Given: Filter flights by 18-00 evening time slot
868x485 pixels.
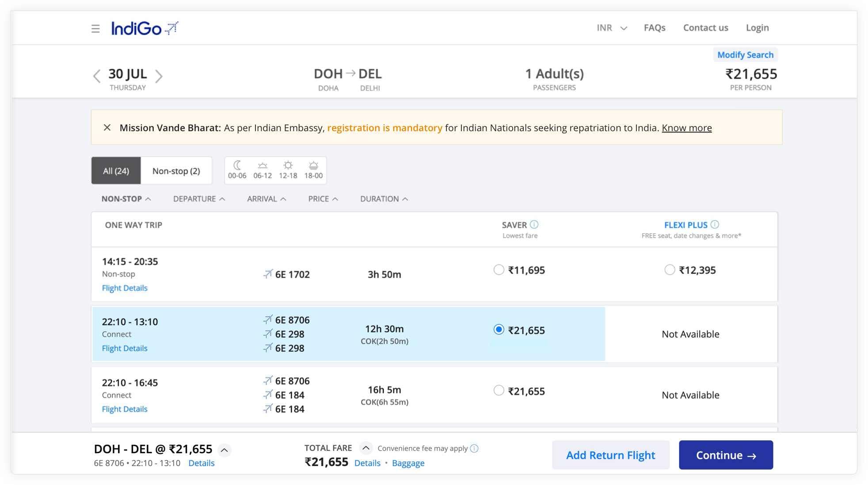Looking at the screenshot, I should 313,170.
